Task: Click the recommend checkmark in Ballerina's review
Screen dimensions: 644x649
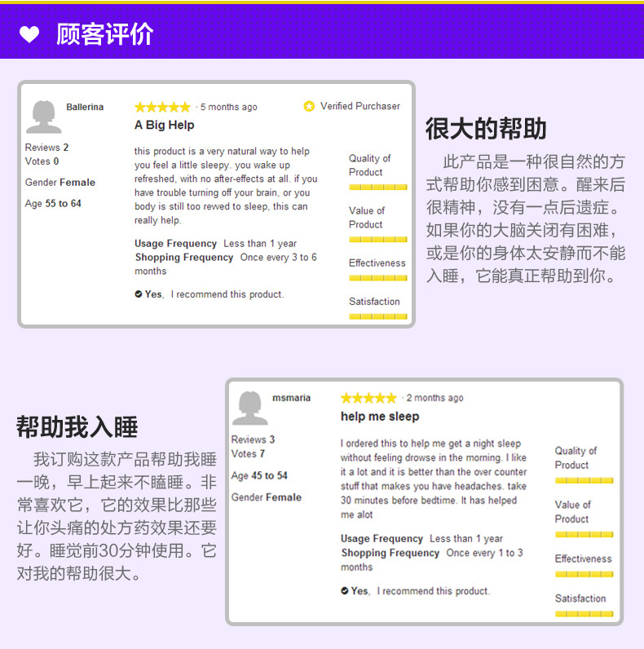Action: pos(139,294)
